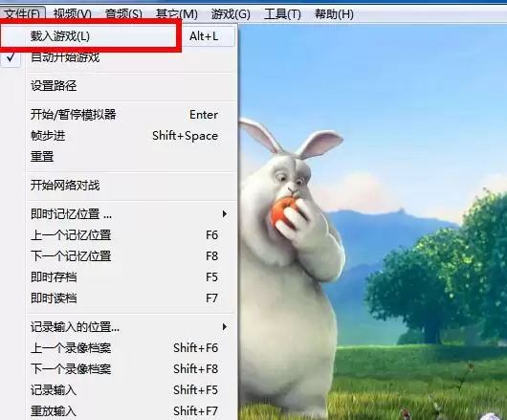This screenshot has height=420, width=507.
Task: Select 上一个记忆位置 F6 item
Action: (118, 235)
